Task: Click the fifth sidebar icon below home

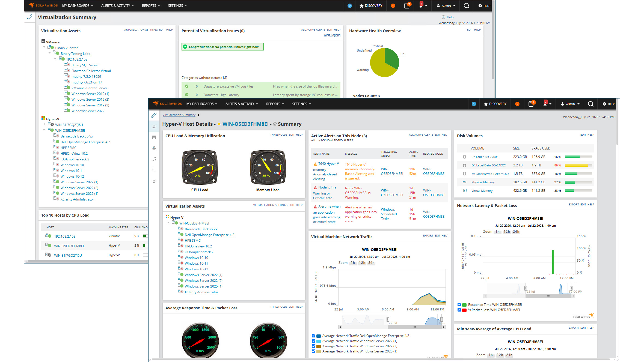Action: pos(154,170)
